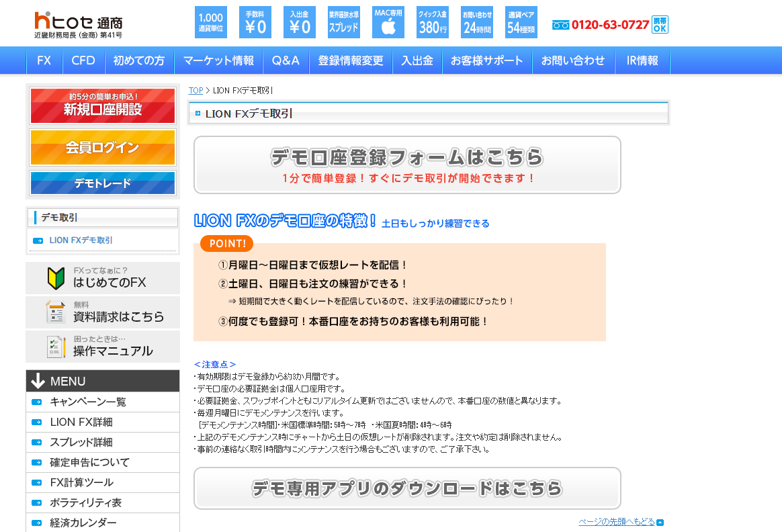Select the クイック入金 380行 badge

(432, 22)
